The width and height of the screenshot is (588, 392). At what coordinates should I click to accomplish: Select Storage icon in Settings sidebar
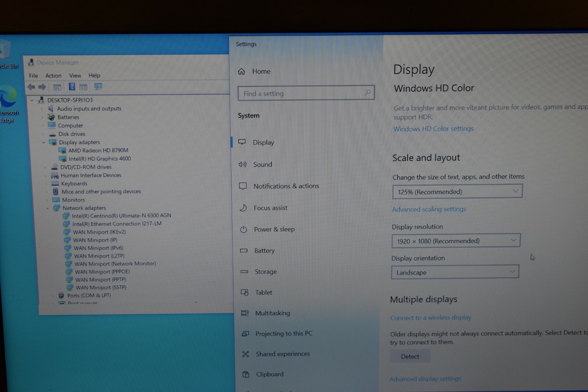tap(244, 272)
